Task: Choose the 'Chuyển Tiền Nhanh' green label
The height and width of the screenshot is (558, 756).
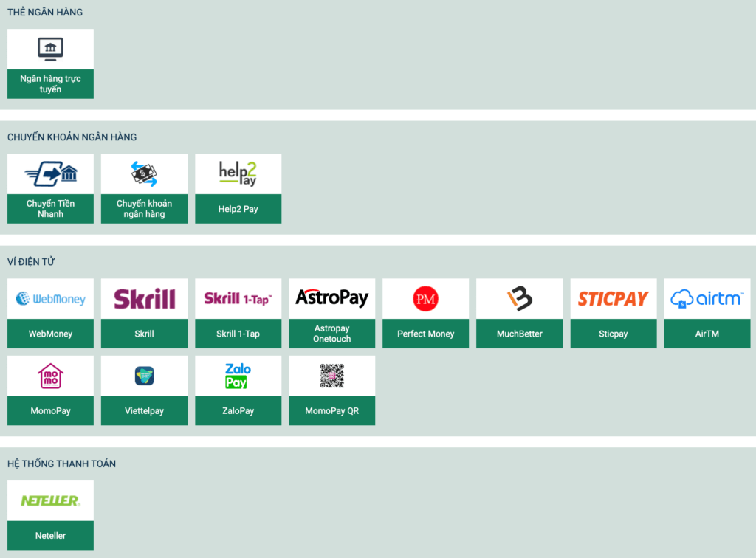Action: point(51,209)
